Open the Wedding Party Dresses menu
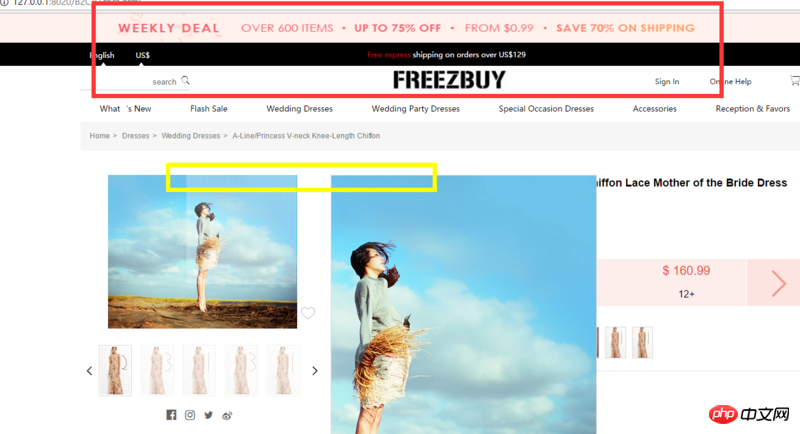Viewport: 800px width, 434px height. pos(415,109)
